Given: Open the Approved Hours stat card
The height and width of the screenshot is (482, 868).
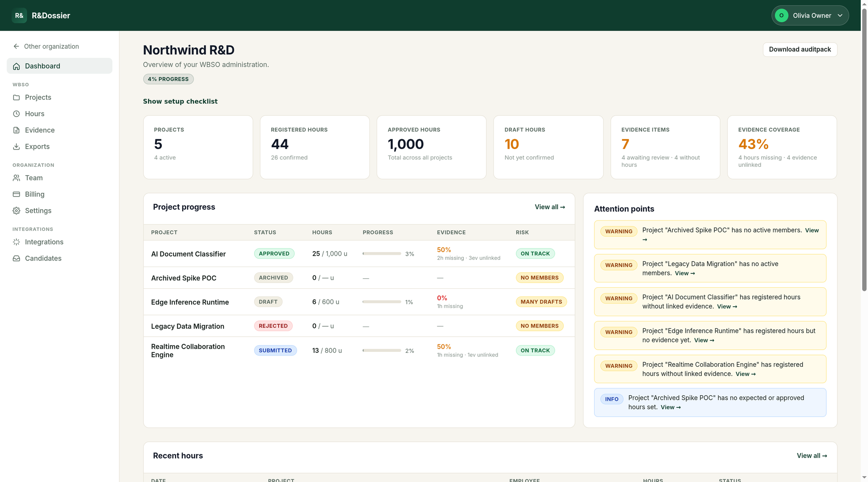Looking at the screenshot, I should click(431, 147).
